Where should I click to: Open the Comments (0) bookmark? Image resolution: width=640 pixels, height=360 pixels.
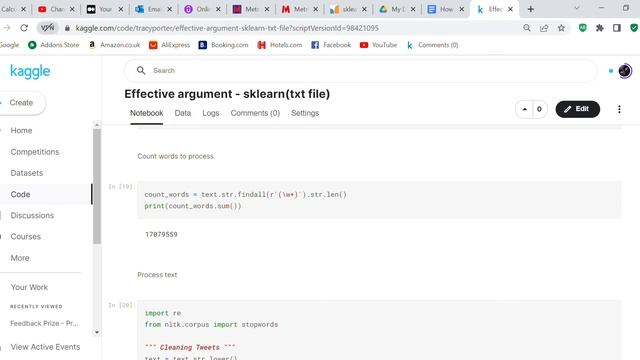click(432, 45)
